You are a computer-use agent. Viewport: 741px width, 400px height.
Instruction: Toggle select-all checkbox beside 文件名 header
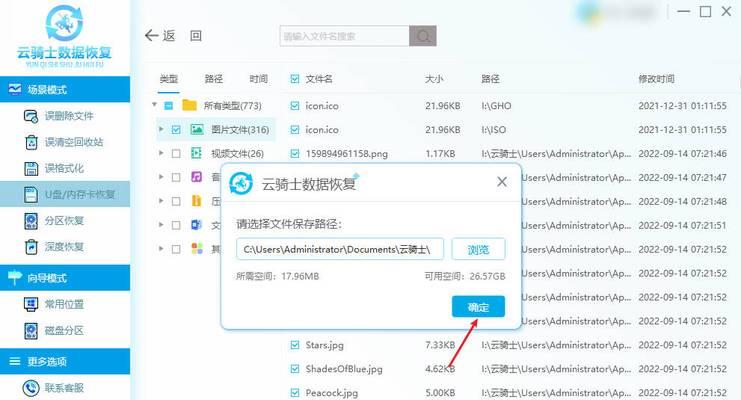click(x=295, y=79)
